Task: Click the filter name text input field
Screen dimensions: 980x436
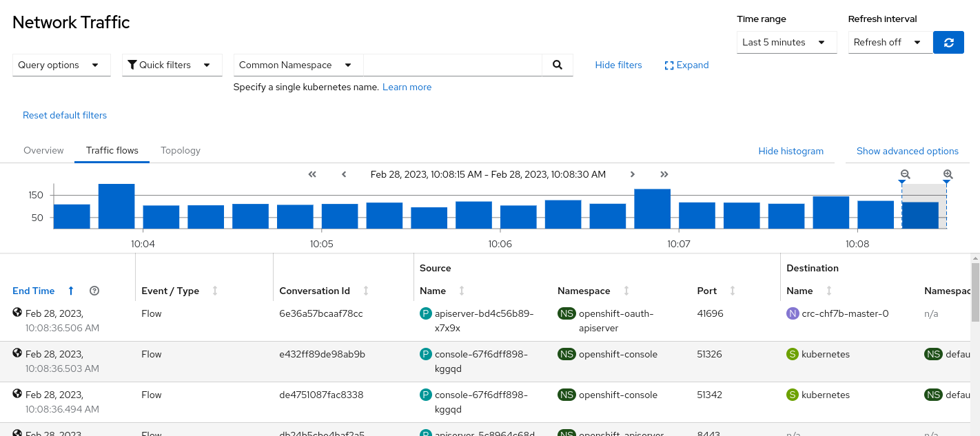Action: pos(453,65)
